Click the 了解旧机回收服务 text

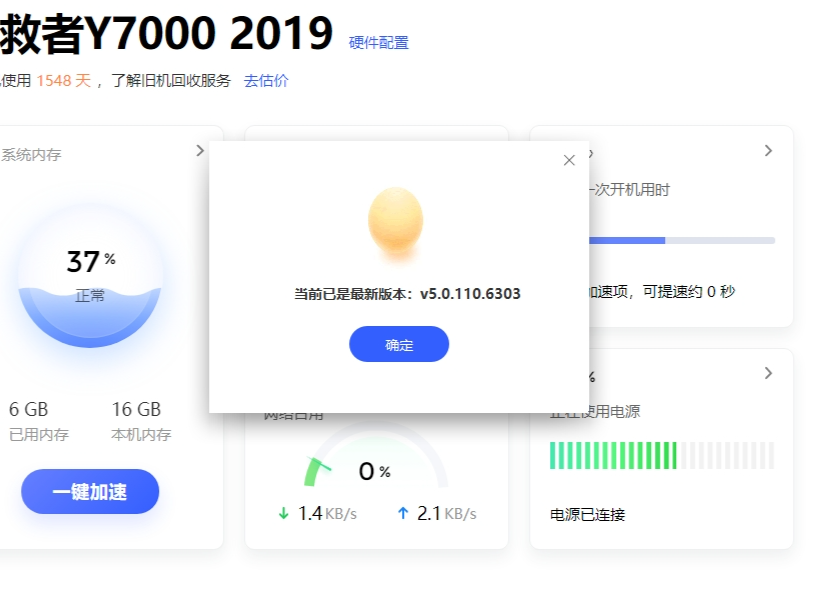pos(171,81)
